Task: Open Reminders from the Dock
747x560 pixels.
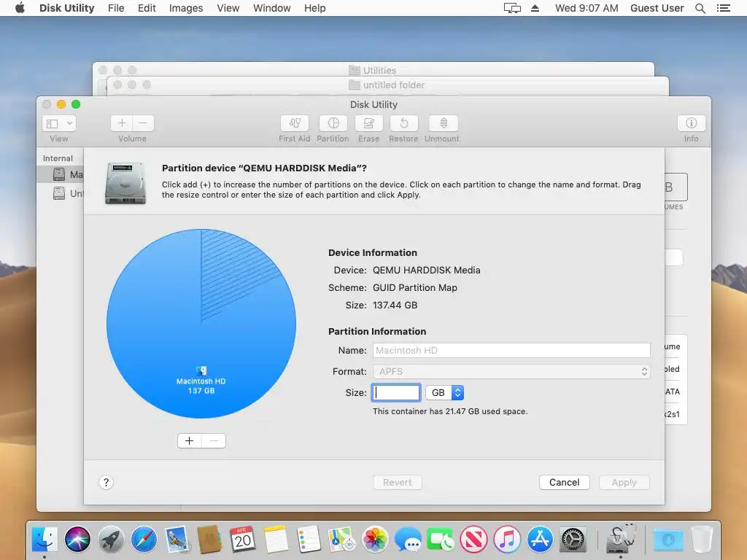Action: [x=309, y=540]
